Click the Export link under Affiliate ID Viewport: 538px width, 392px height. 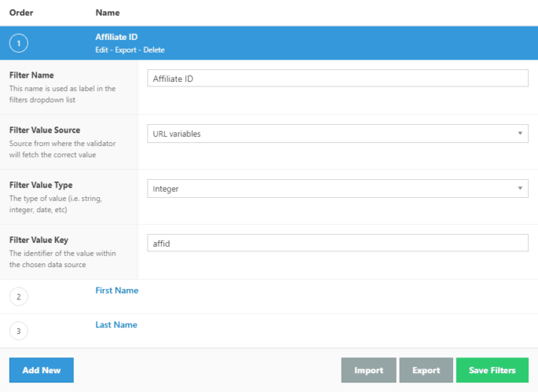[x=126, y=50]
